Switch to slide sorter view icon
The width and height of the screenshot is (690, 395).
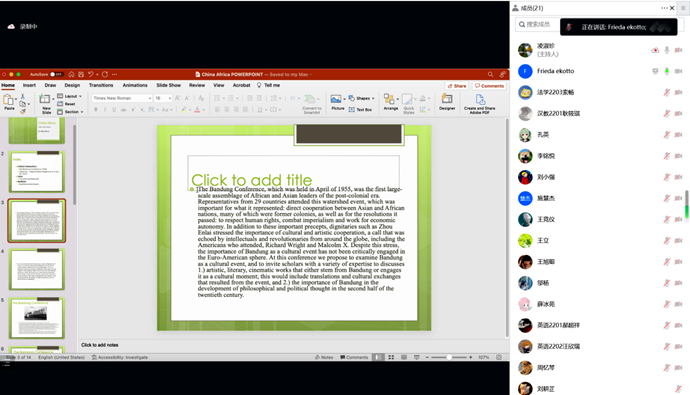pyautogui.click(x=391, y=357)
